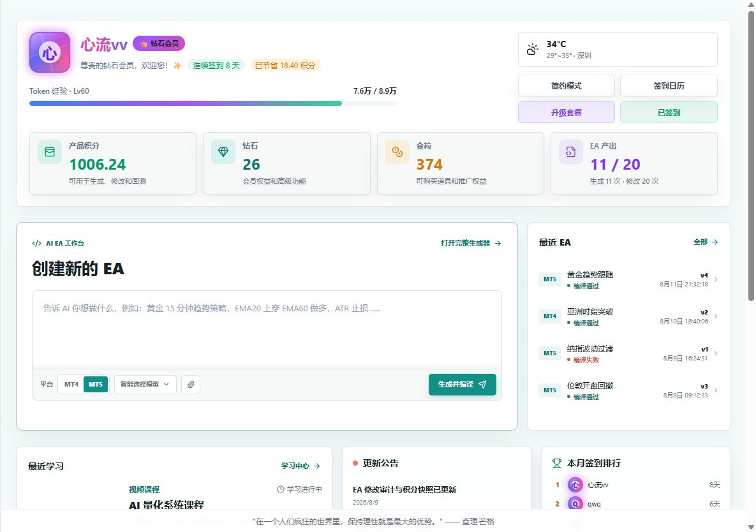Click the 金粒 coins icon
This screenshot has height=532, width=756.
(397, 152)
